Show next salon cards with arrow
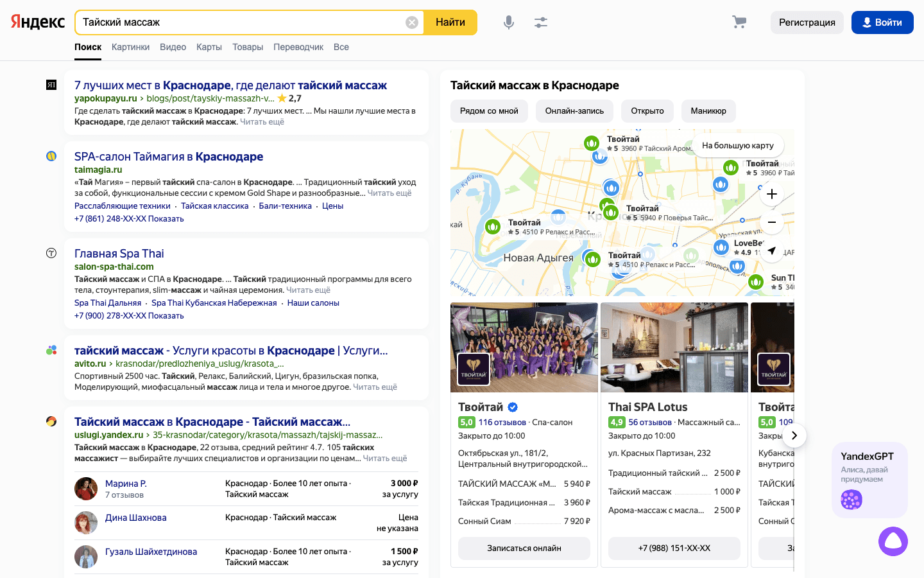This screenshot has height=578, width=924. [x=794, y=435]
